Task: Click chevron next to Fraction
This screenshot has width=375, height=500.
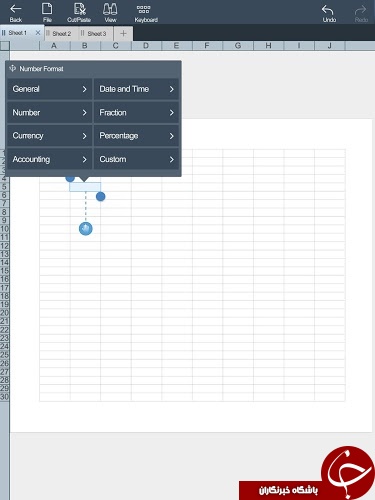Action: [x=171, y=113]
